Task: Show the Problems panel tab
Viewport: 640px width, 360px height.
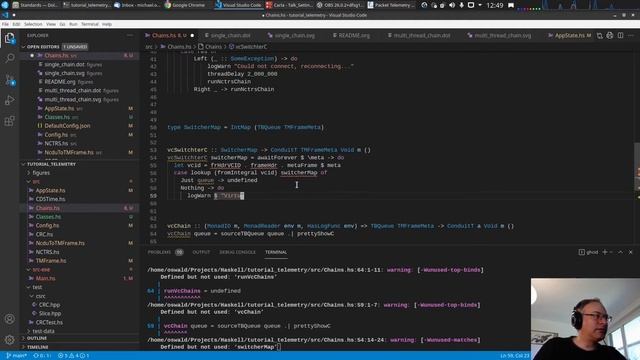Action: [159, 252]
